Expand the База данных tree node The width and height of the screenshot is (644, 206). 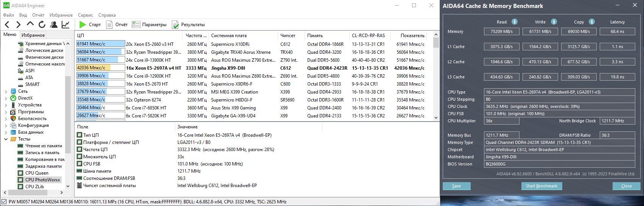tap(6, 132)
